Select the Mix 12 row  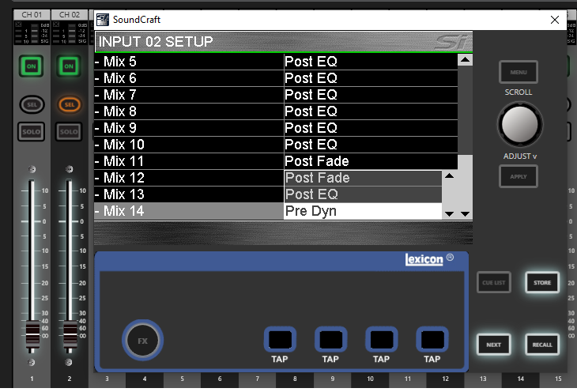(189, 178)
